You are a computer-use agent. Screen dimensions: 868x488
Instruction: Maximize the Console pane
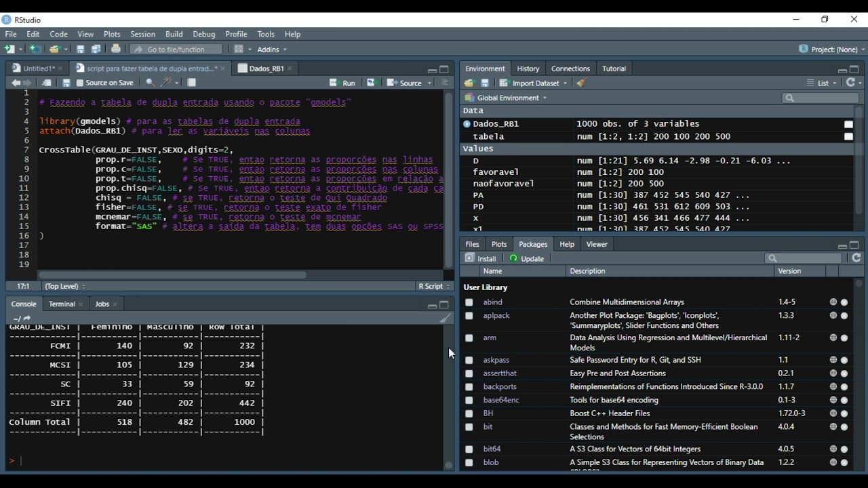(x=444, y=304)
